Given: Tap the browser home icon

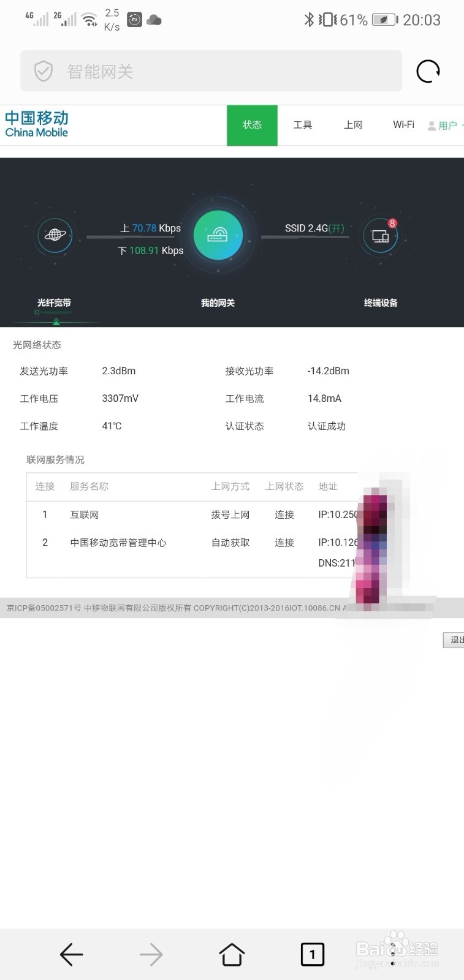Looking at the screenshot, I should click(232, 954).
